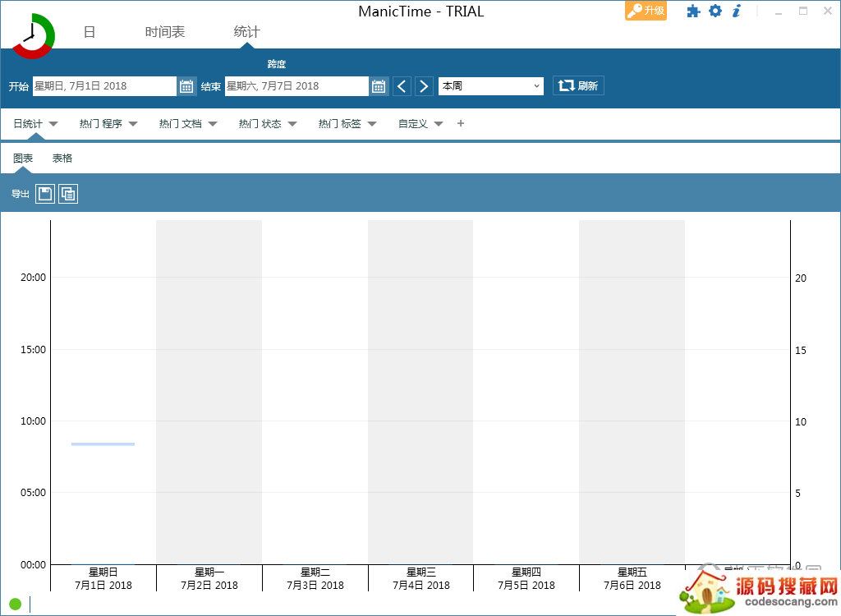Open plugins via puzzle piece icon

tap(693, 11)
